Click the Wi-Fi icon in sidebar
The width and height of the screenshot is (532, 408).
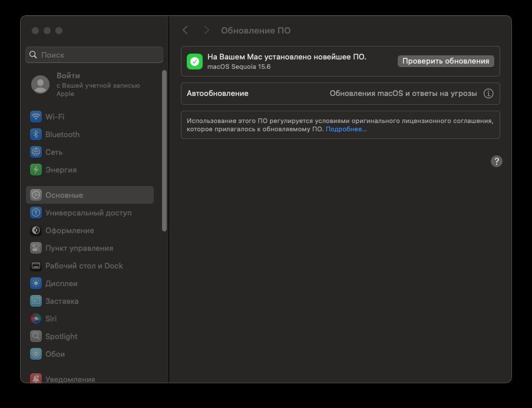tap(36, 117)
